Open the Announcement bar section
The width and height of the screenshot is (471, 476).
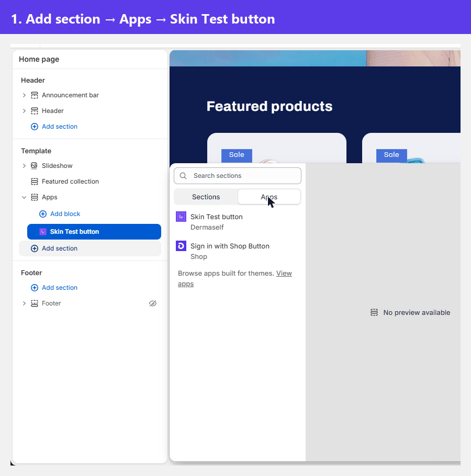70,95
